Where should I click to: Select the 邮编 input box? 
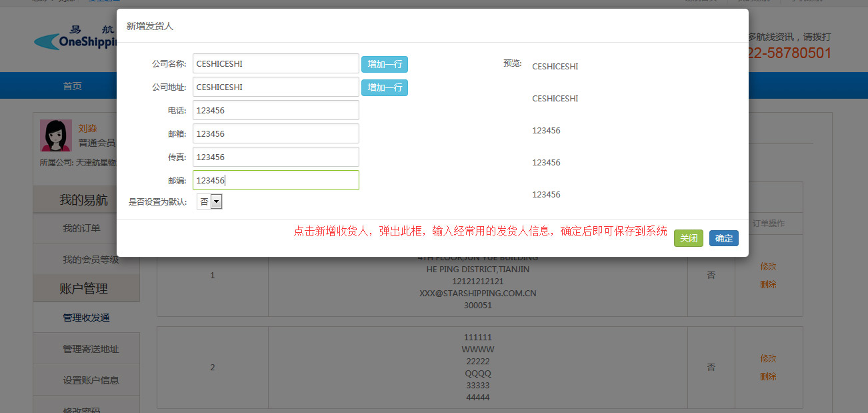pyautogui.click(x=275, y=181)
